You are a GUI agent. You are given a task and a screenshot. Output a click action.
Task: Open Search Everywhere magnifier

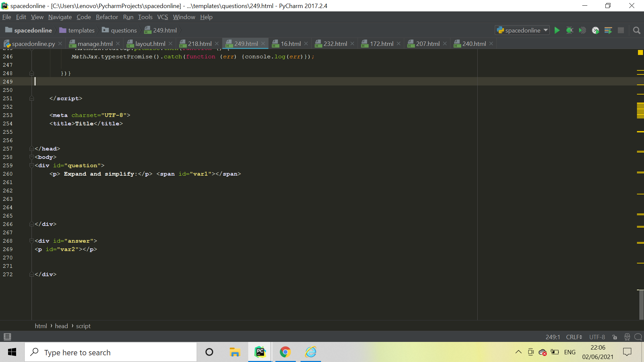point(637,30)
